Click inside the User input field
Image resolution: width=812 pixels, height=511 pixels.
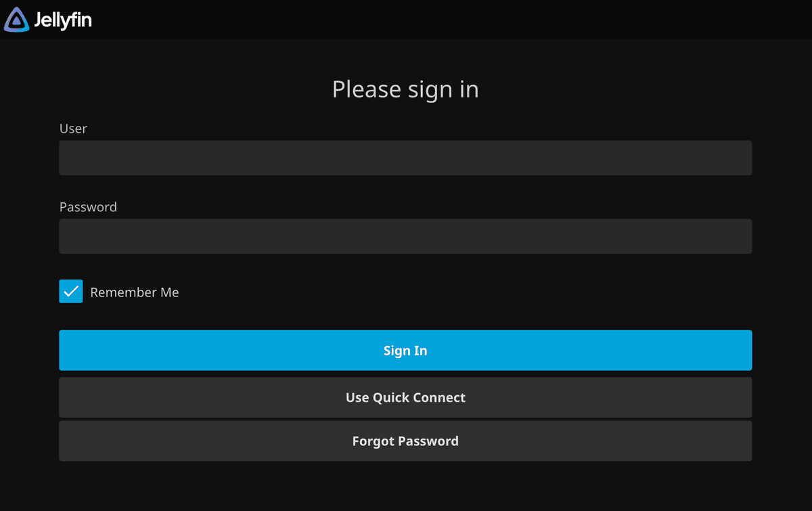tap(405, 158)
